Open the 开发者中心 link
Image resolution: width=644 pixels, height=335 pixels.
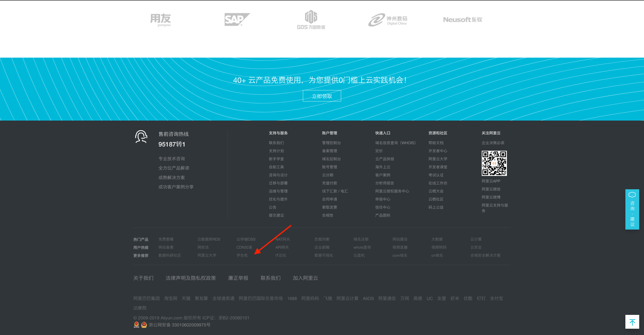[x=438, y=151]
